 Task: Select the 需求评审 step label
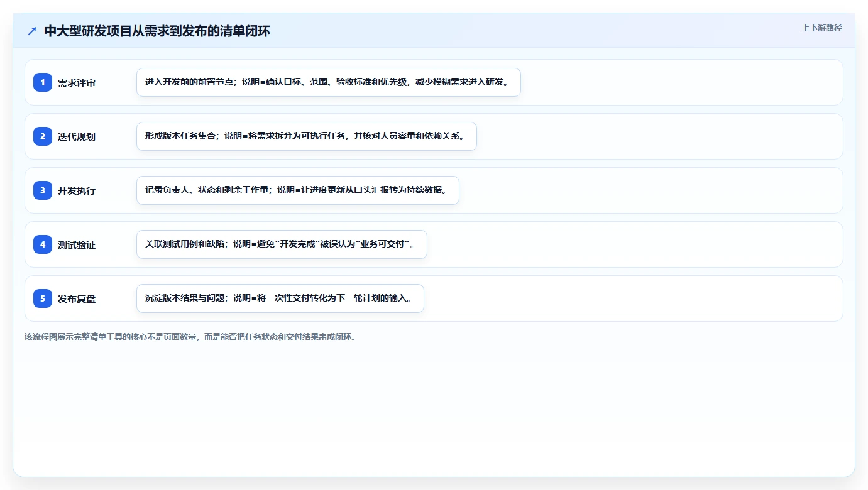pyautogui.click(x=77, y=82)
